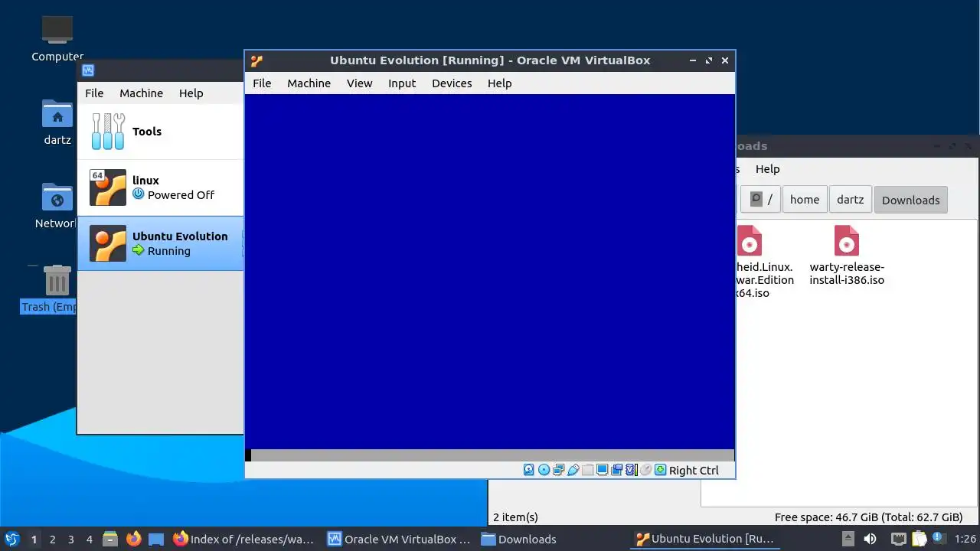Click the recording status icon in VM window
Image resolution: width=980 pixels, height=551 pixels.
(616, 470)
